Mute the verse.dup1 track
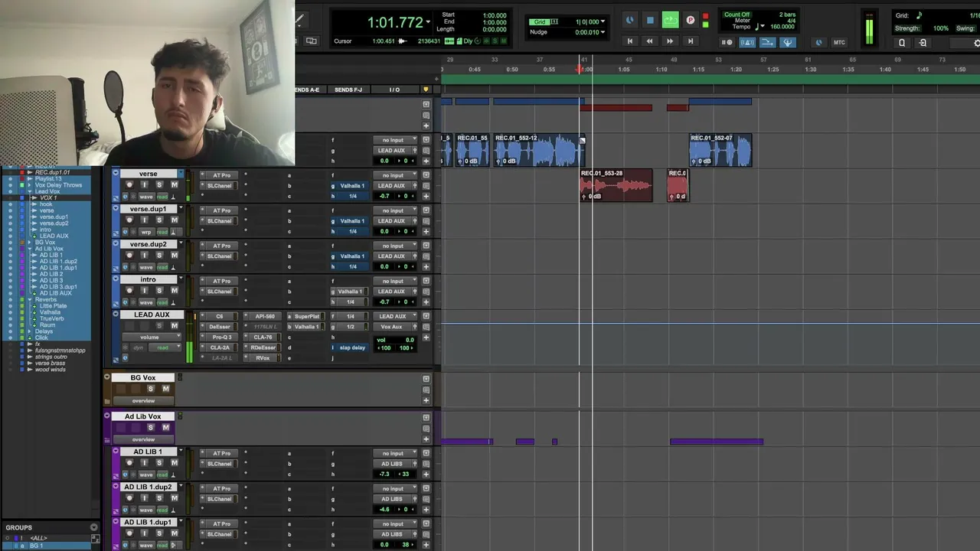Screen dimensions: 980x551 click(174, 220)
